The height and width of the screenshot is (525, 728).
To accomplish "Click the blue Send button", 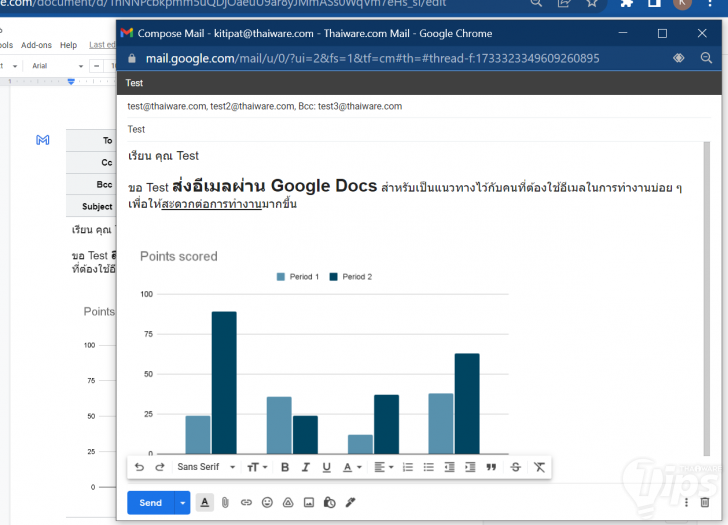I will (150, 503).
